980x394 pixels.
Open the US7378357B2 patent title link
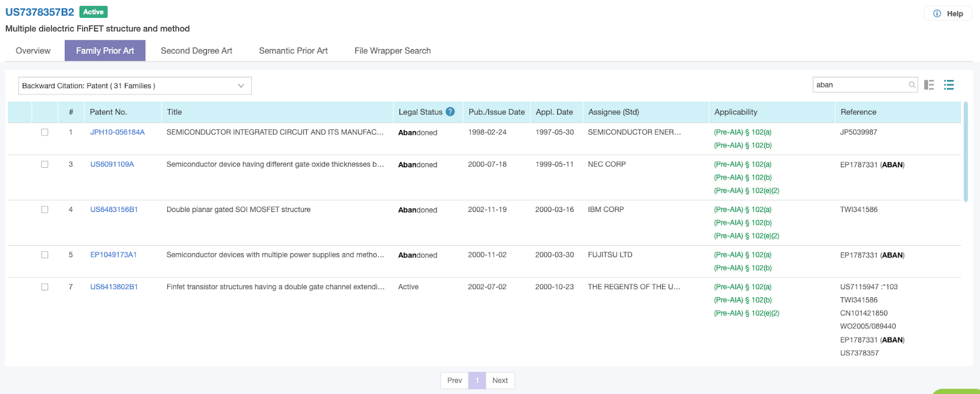(40, 12)
